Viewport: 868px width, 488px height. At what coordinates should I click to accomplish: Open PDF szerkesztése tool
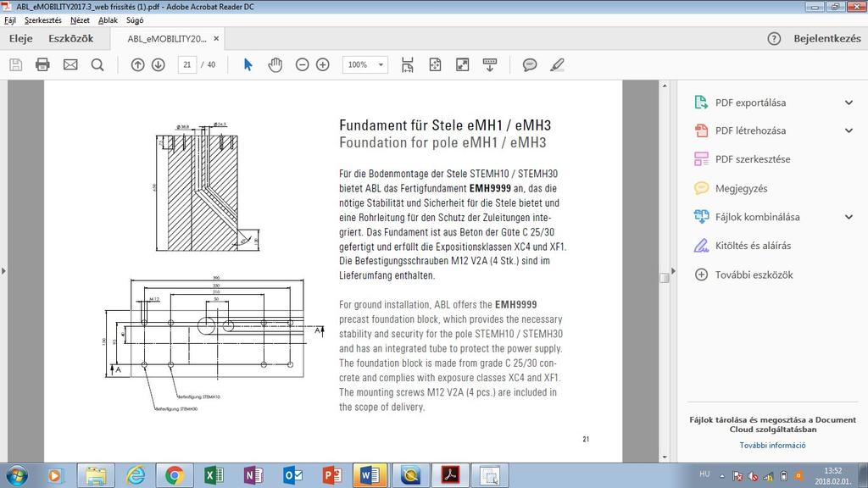753,159
